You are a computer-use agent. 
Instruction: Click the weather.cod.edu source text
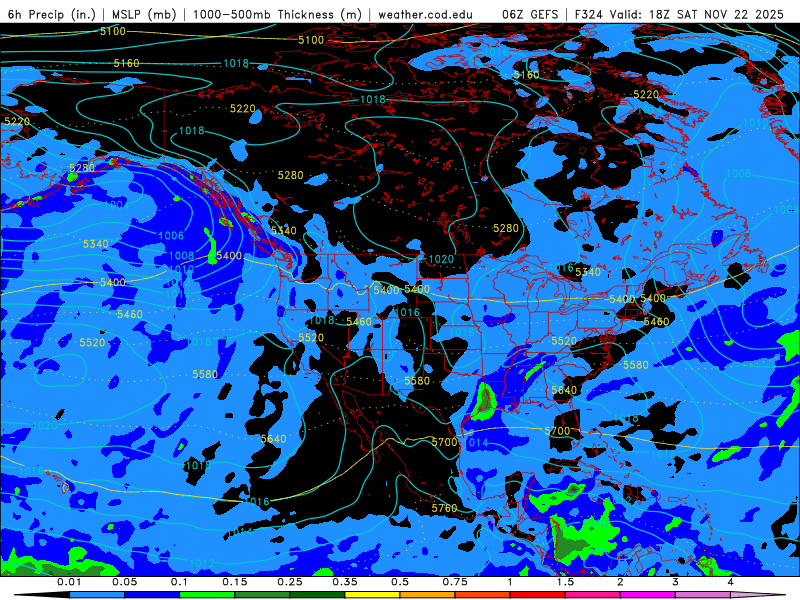click(x=425, y=14)
